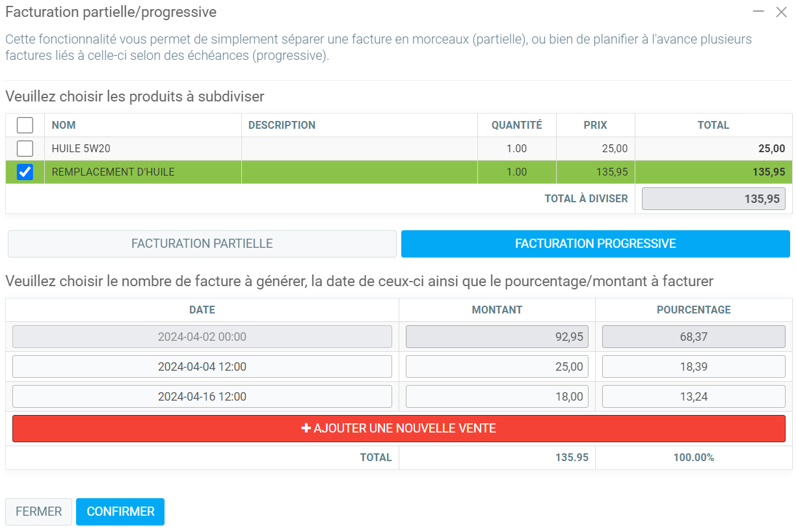
Task: Check the HUILE 5W20 product checkbox
Action: [25, 149]
